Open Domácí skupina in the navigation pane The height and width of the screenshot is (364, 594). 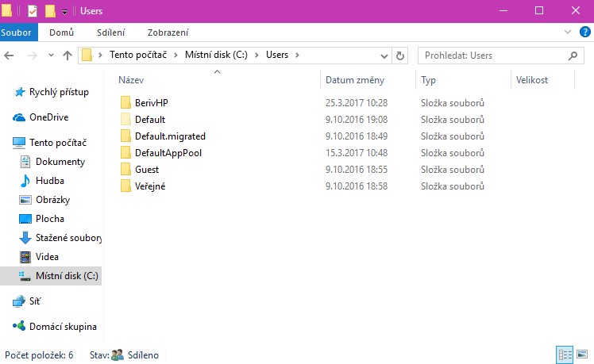coord(63,327)
